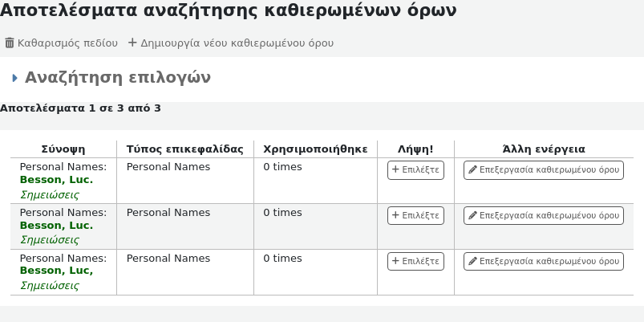Open the Αναζήτηση επιλογών heading

117,78
